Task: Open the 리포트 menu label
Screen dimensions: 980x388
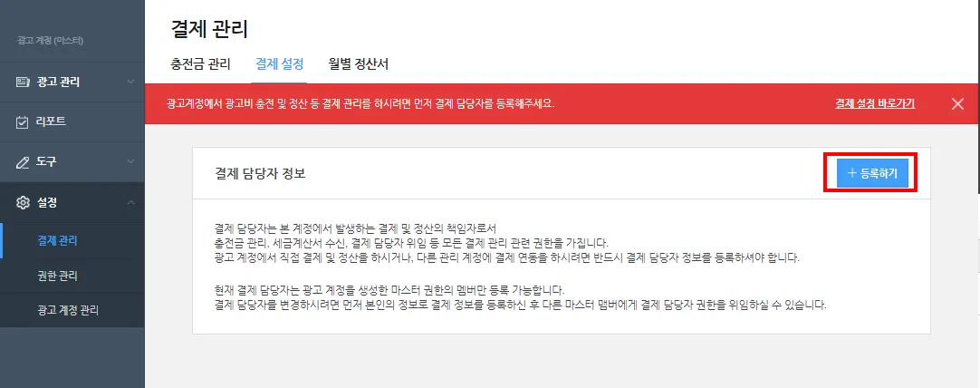Action: [x=52, y=121]
